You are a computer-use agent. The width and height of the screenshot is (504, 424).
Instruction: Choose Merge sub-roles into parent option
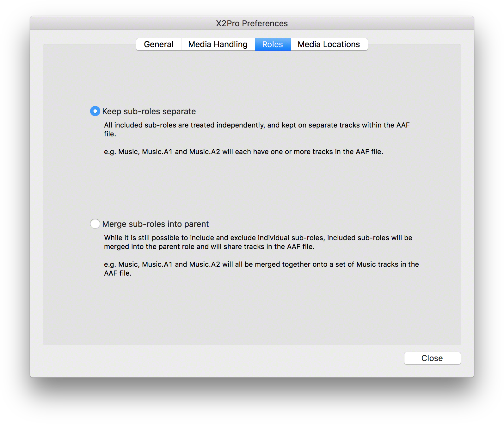[x=95, y=224]
